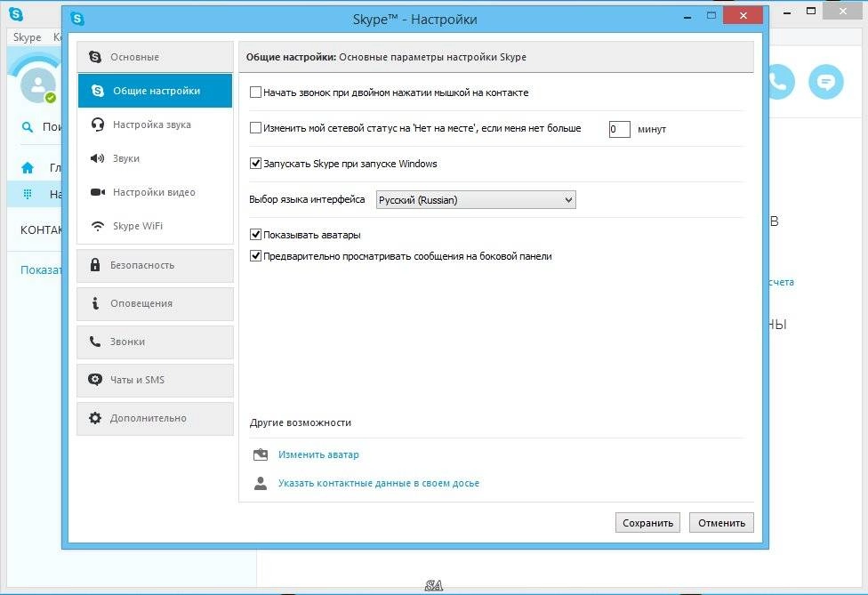The height and width of the screenshot is (595, 868).
Task: Open Настройки видео settings
Action: [155, 192]
